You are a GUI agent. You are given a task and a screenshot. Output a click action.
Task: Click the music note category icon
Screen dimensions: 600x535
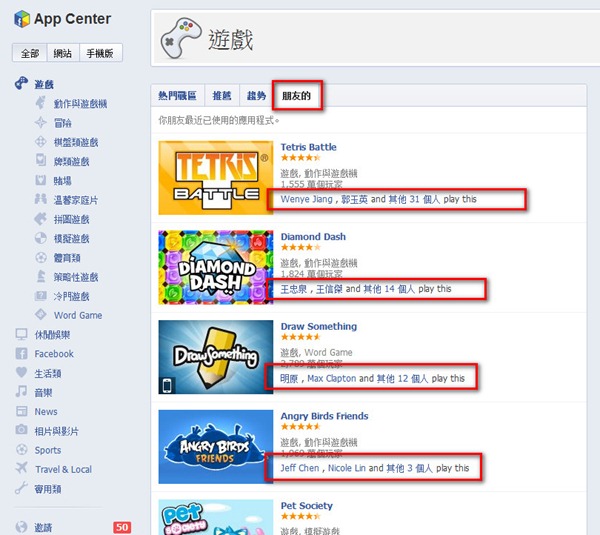coord(21,391)
